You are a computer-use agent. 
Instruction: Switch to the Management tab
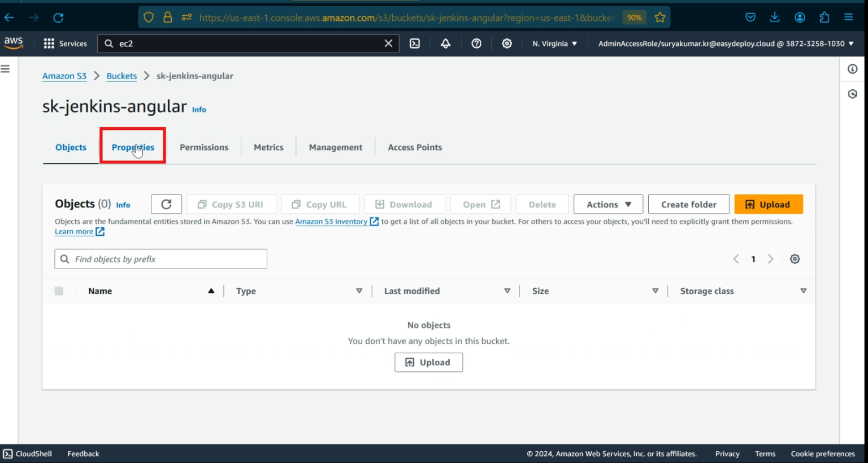coord(335,147)
